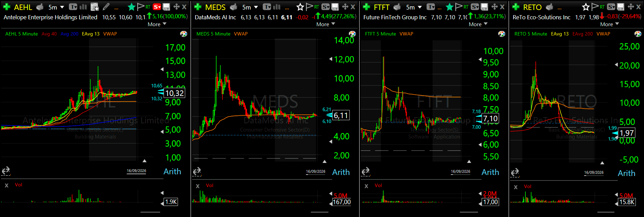Viewport: 644px width, 217px height.
Task: Click the move arrows icon on the AEHL chart
Action: pos(177,7)
